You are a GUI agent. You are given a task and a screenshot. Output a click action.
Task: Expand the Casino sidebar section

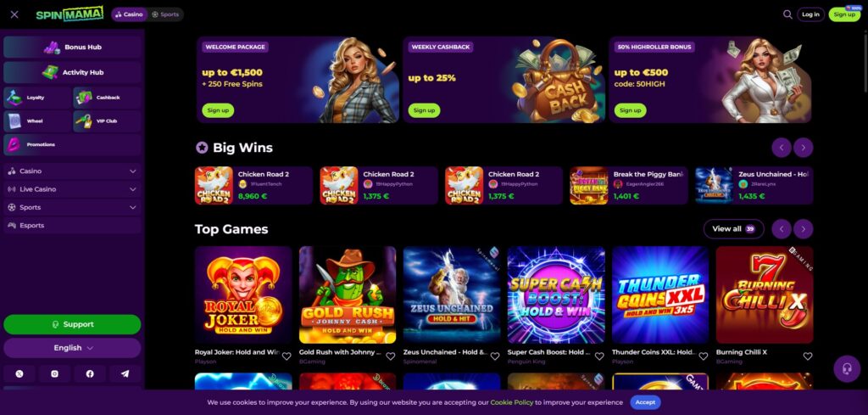pyautogui.click(x=73, y=171)
